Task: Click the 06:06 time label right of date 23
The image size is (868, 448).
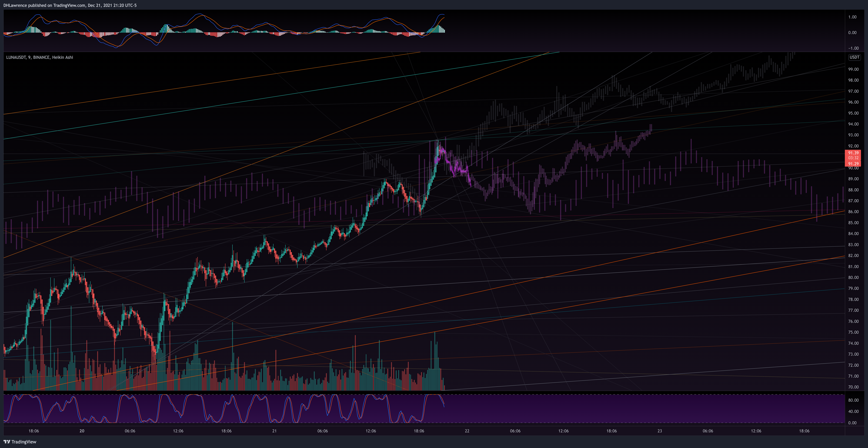Action: (708, 431)
